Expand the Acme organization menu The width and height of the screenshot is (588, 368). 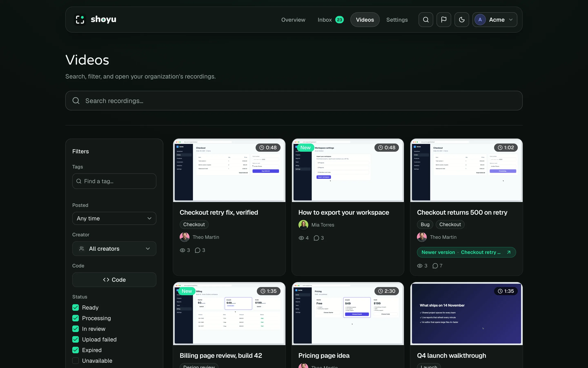click(x=495, y=20)
